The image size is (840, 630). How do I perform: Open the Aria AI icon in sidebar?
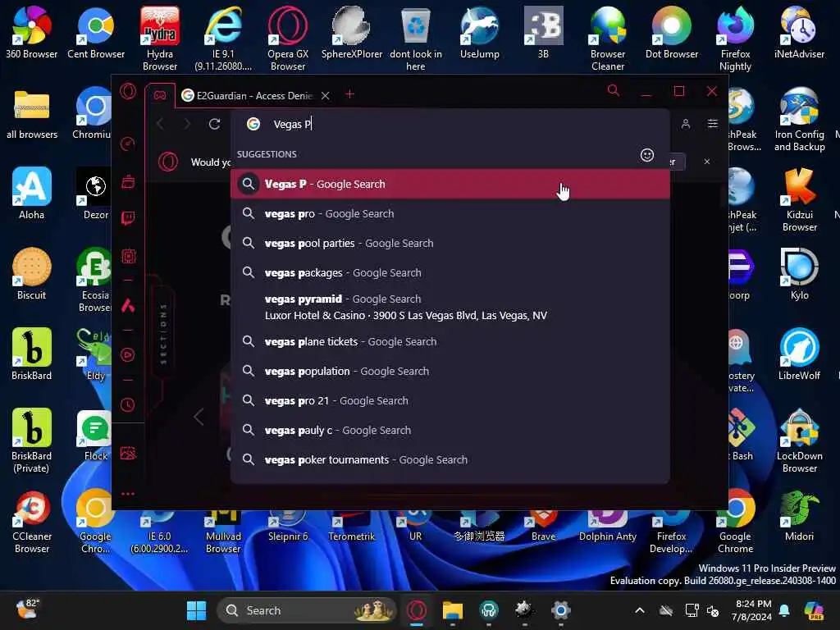click(128, 305)
